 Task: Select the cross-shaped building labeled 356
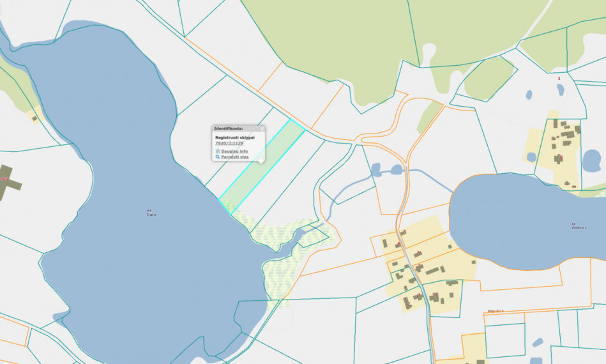(x=8, y=181)
